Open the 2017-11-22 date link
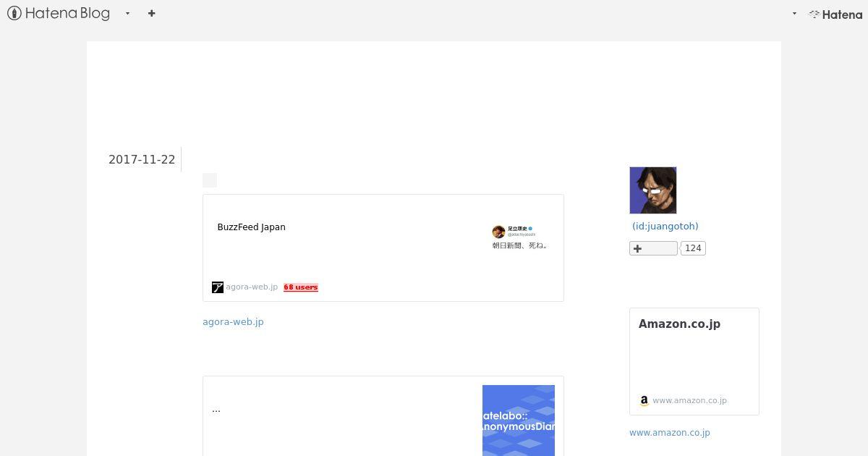The height and width of the screenshot is (456, 868). (142, 159)
